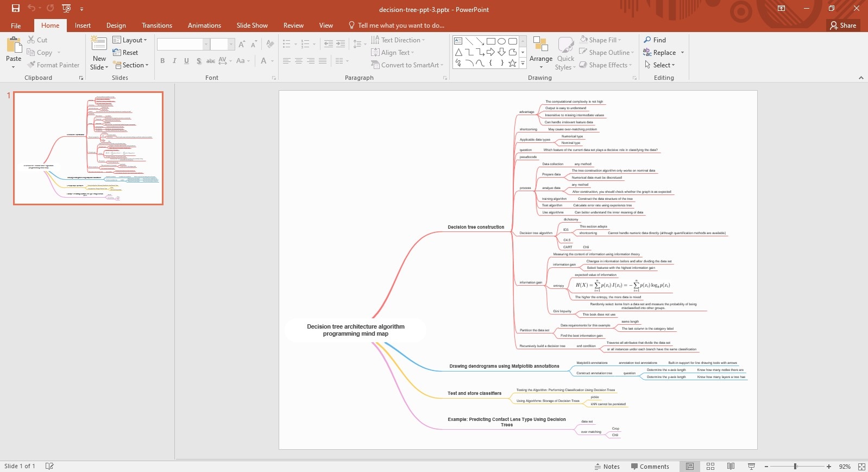Viewport: 868px width, 472px height.
Task: Switch to Slide Sorter view in the status bar
Action: tap(710, 467)
